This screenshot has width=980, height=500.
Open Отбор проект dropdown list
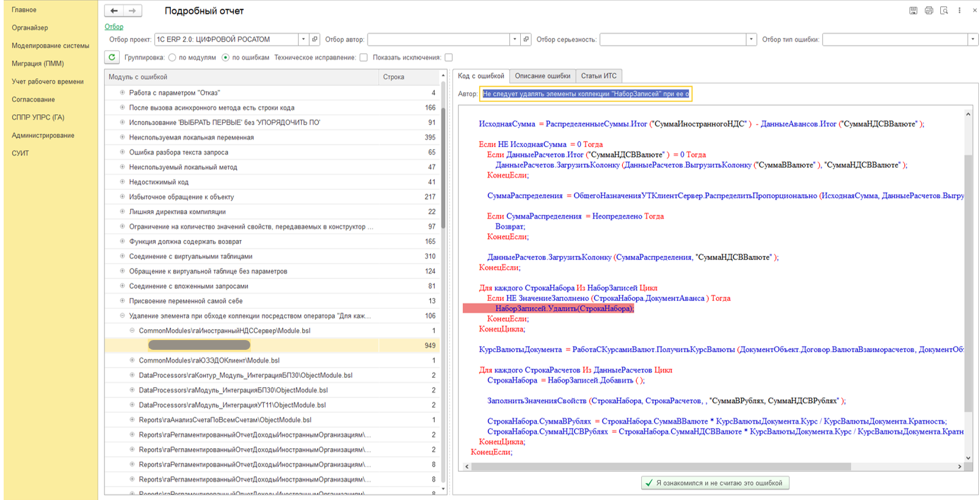point(303,39)
